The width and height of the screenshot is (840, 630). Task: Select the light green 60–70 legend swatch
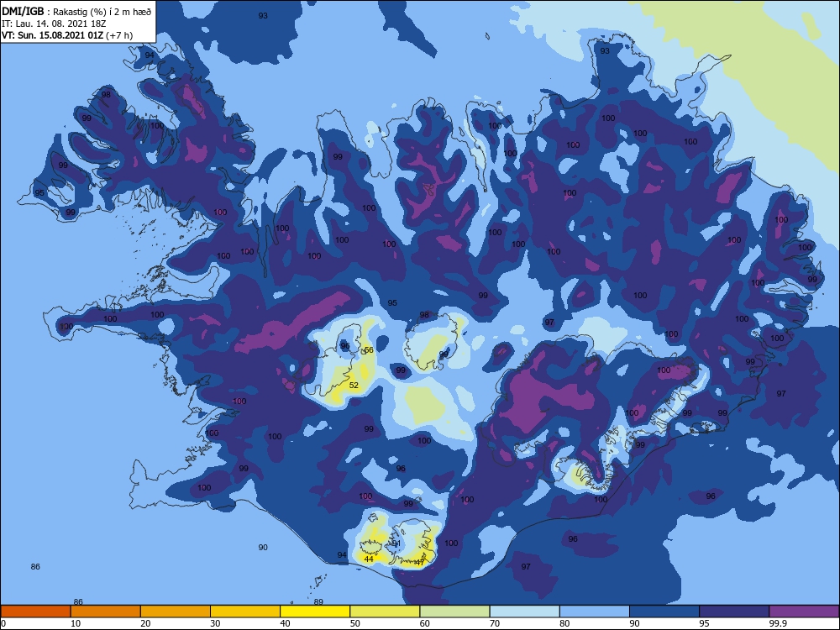click(454, 612)
